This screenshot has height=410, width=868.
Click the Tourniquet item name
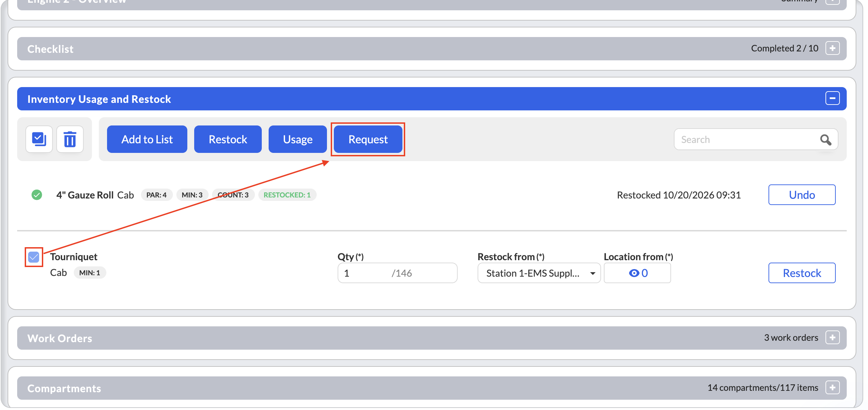click(x=74, y=257)
